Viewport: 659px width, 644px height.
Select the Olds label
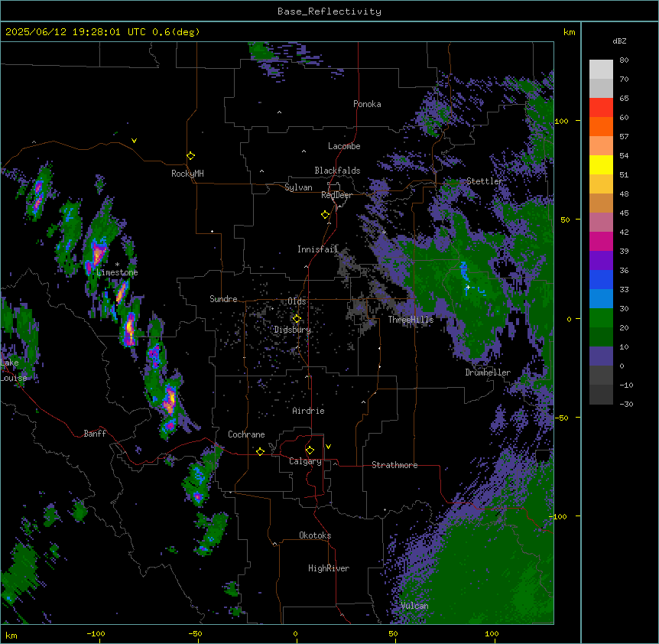[x=297, y=301]
